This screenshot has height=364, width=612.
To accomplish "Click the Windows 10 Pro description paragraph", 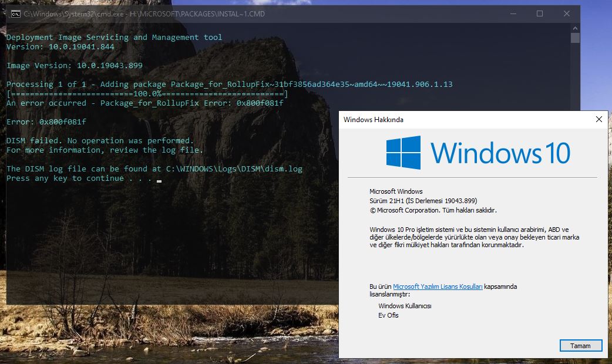I will pos(475,237).
